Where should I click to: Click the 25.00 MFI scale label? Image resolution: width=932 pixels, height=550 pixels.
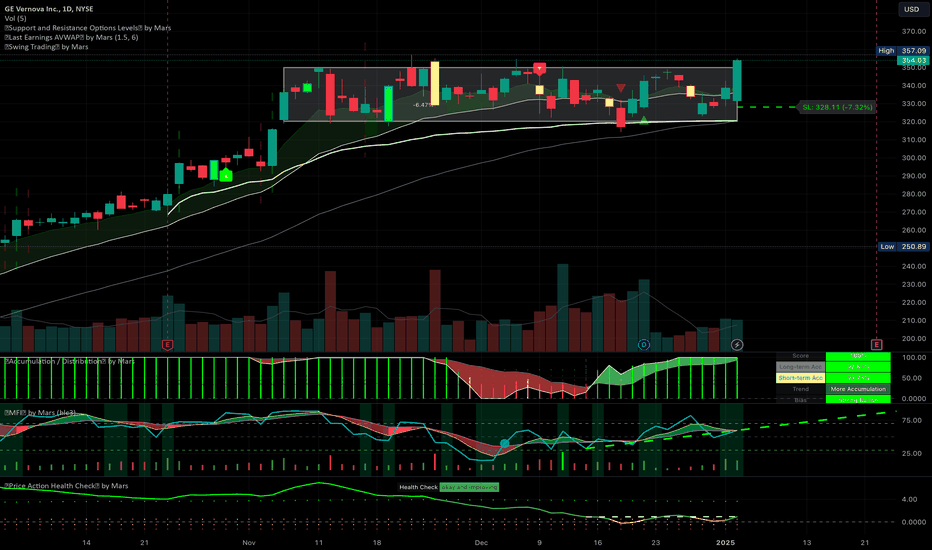[x=911, y=454]
